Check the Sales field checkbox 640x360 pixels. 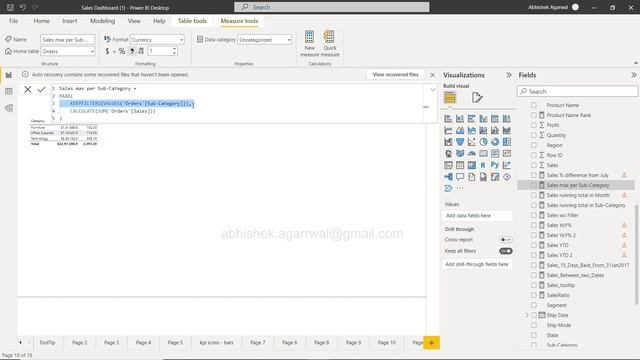pyautogui.click(x=533, y=165)
